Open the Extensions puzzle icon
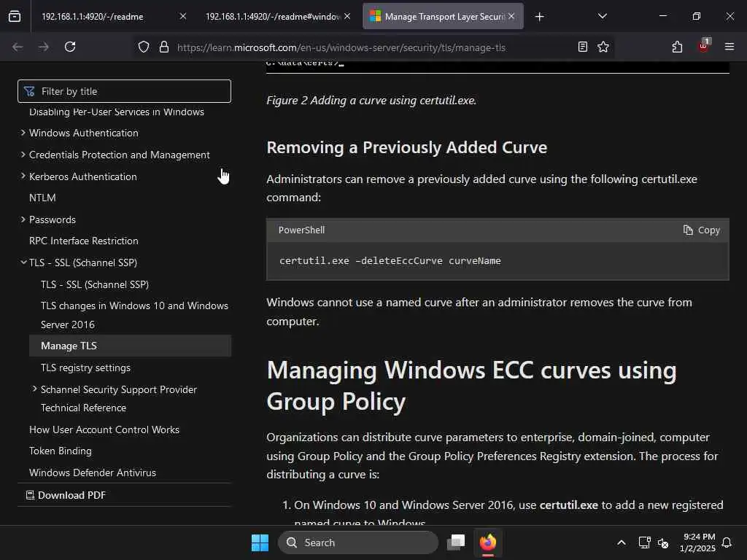 (x=677, y=47)
